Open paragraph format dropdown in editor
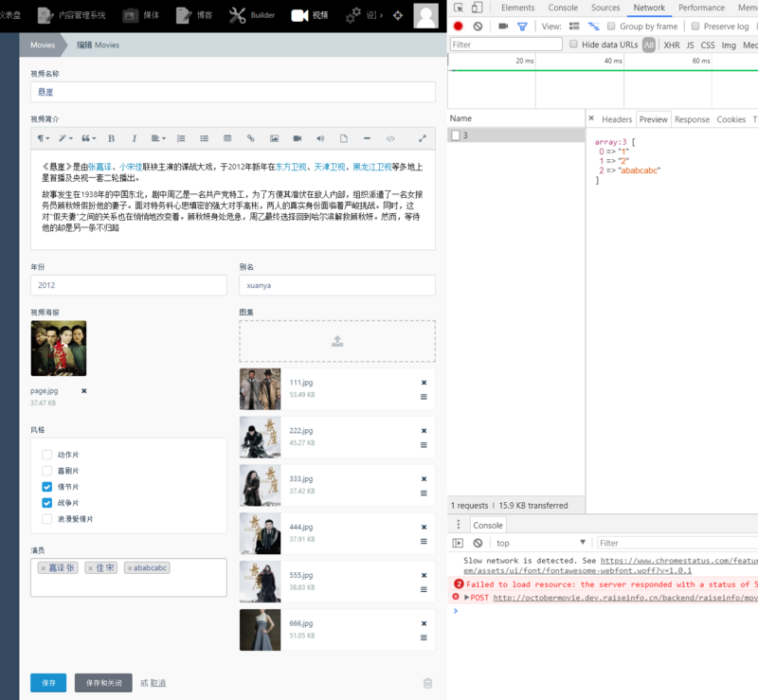This screenshot has height=700, width=758. point(43,138)
